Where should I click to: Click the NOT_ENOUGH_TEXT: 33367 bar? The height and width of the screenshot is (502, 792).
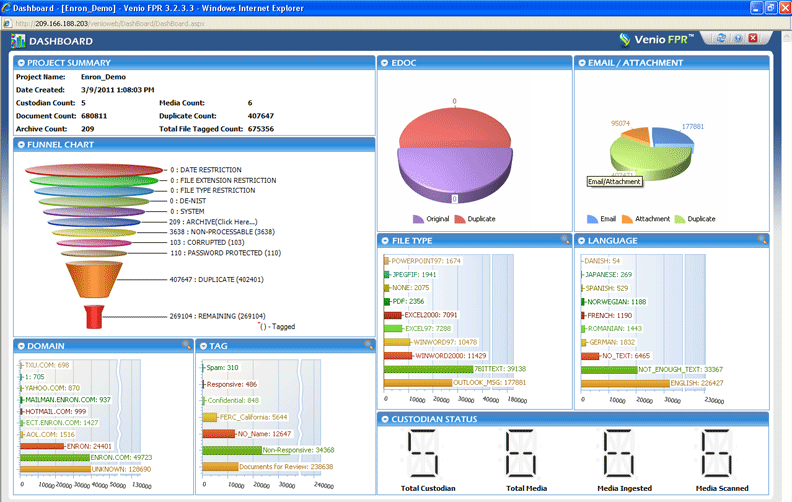(609, 370)
